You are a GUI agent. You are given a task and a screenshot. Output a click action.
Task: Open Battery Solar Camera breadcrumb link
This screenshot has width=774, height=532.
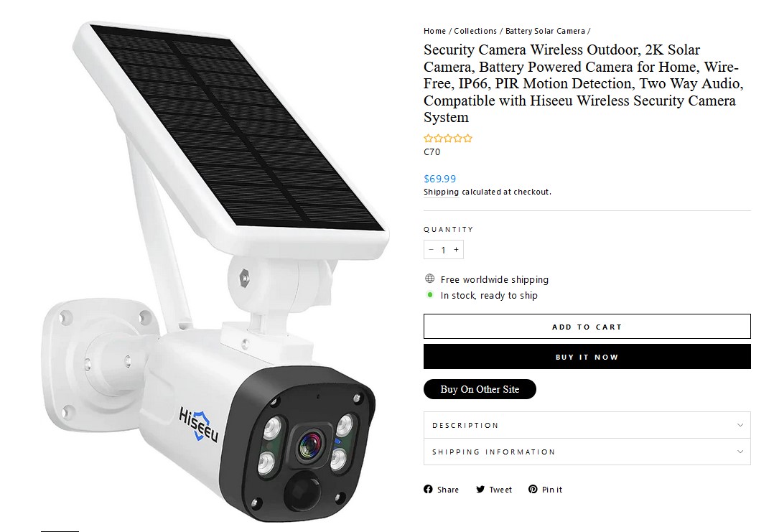545,31
